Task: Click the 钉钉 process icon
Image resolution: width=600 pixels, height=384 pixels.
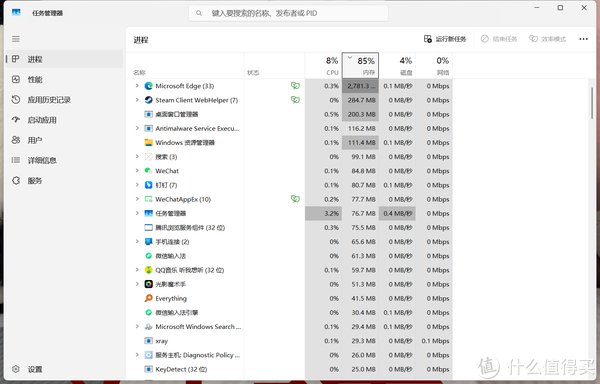Action: coord(148,185)
